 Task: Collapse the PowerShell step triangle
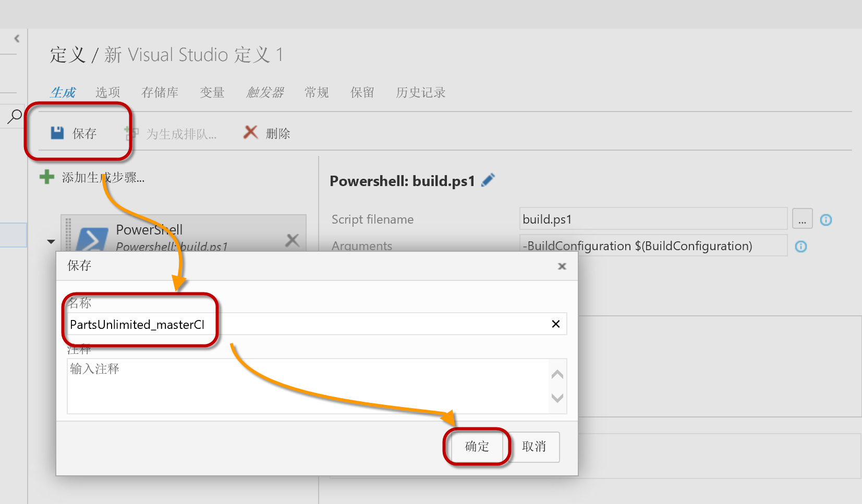coord(51,241)
